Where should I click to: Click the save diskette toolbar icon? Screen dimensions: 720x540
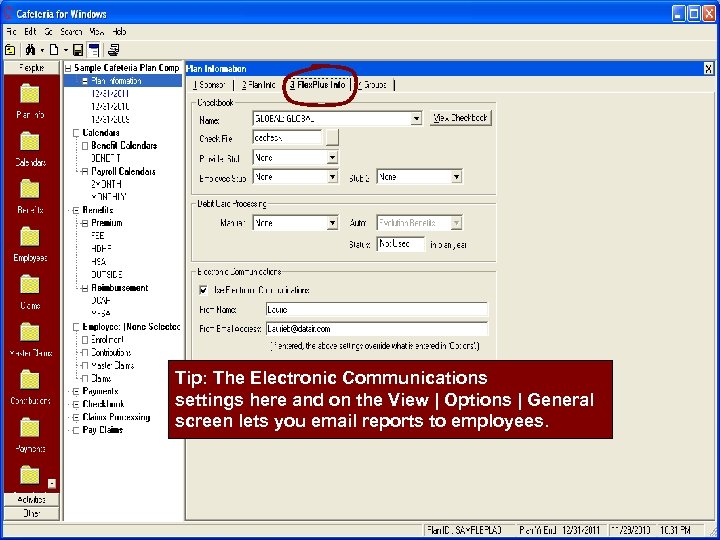(x=78, y=50)
